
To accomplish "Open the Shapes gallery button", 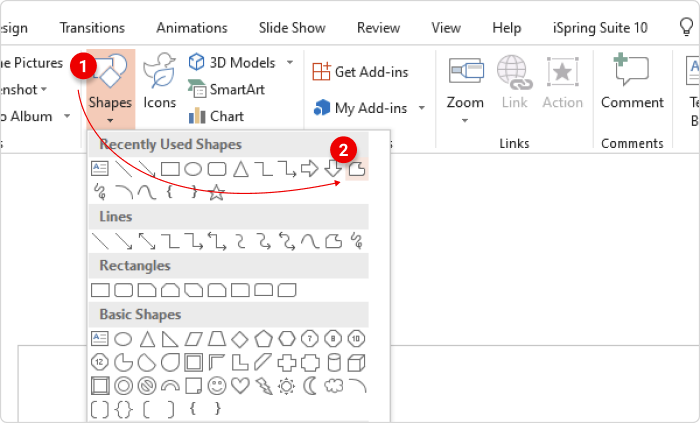I will click(x=110, y=89).
